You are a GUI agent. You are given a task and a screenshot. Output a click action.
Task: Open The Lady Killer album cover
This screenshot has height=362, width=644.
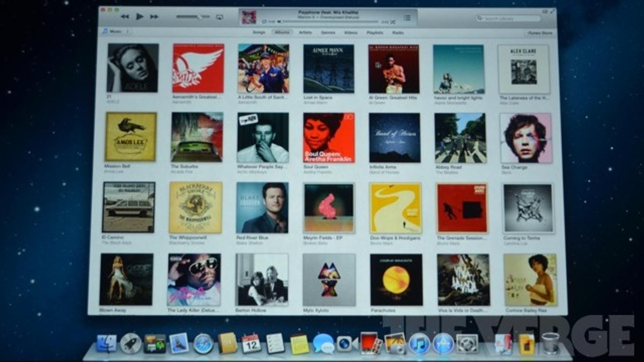pos(194,279)
